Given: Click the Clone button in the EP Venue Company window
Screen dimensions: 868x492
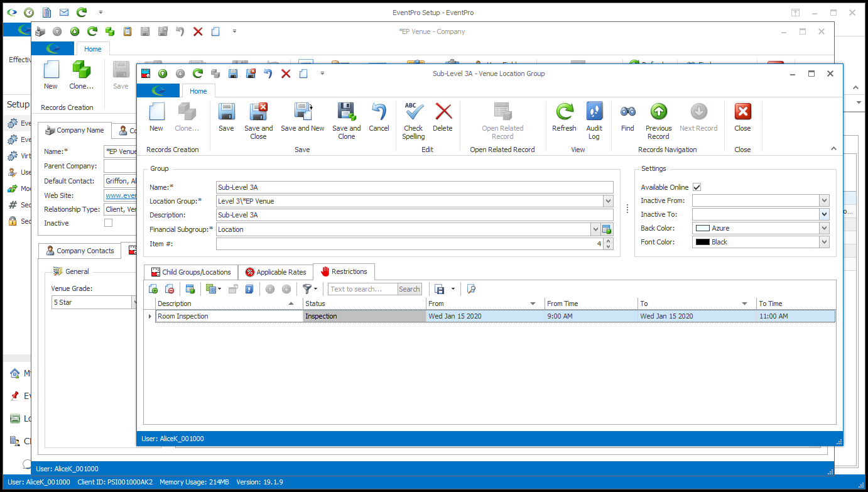Looking at the screenshot, I should coord(81,75).
